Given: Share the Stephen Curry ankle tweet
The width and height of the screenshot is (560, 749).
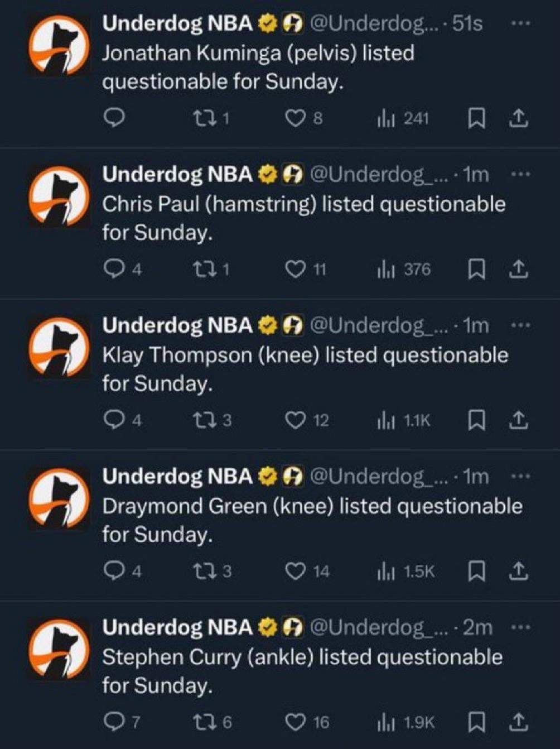Looking at the screenshot, I should coord(518,723).
